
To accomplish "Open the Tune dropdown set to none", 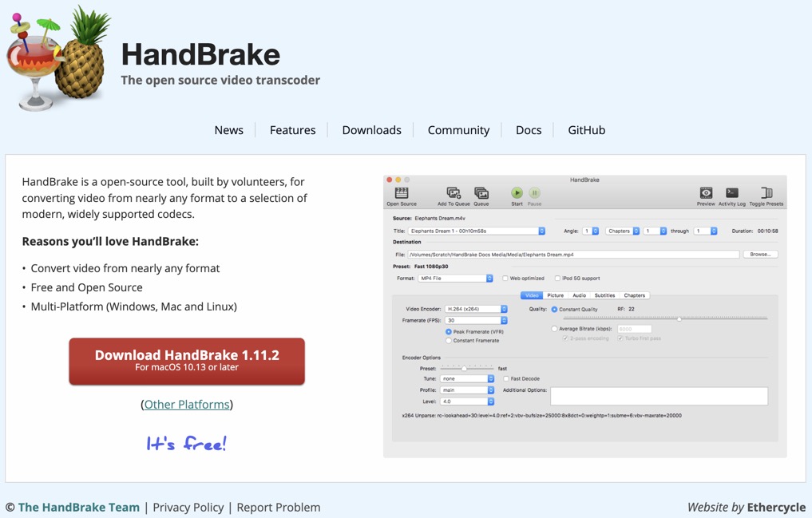I will 467,379.
